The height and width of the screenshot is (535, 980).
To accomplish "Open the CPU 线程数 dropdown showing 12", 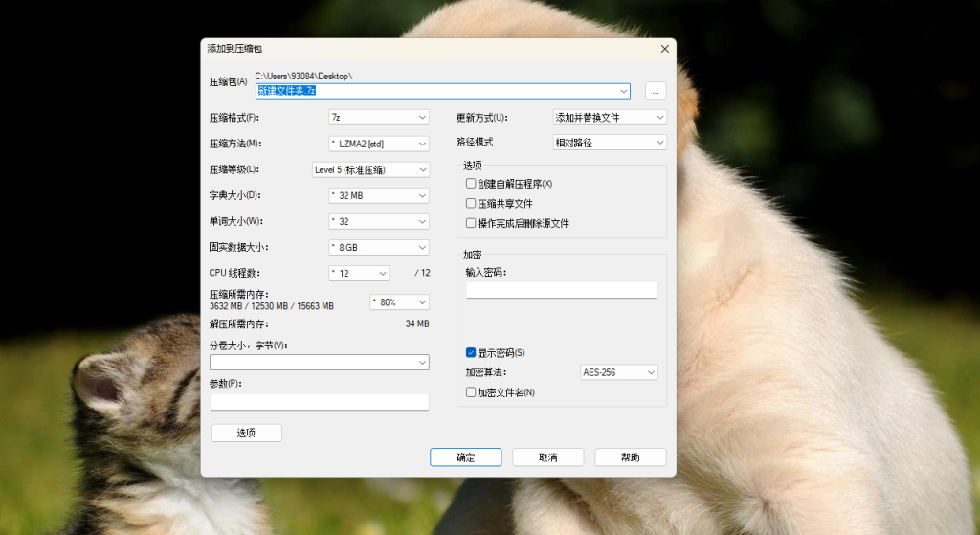I will 359,273.
